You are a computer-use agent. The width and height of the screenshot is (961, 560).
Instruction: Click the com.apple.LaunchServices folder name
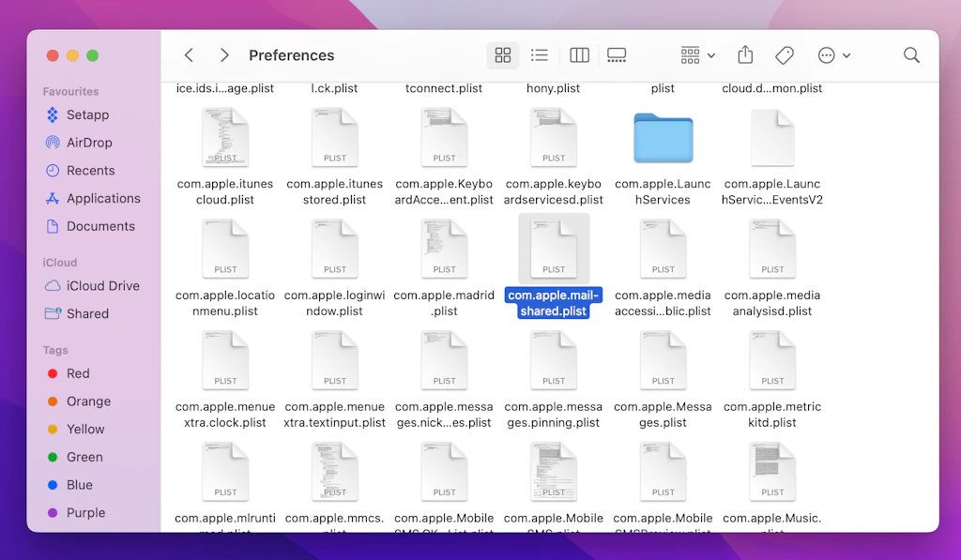coord(664,191)
